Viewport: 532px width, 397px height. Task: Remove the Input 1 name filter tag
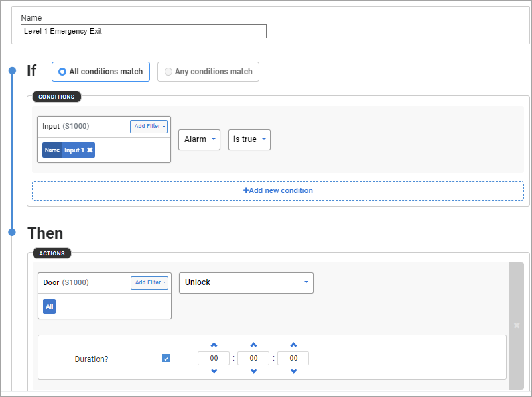90,150
